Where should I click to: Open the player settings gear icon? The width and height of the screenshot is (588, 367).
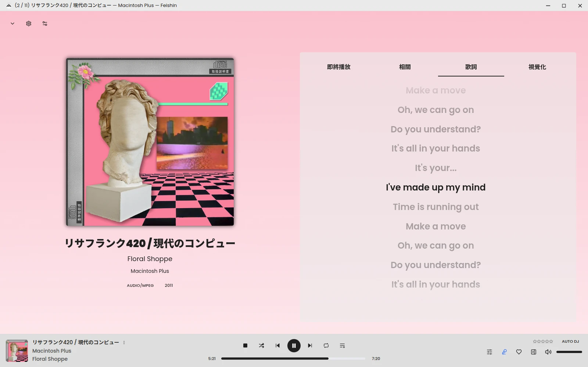tap(29, 24)
